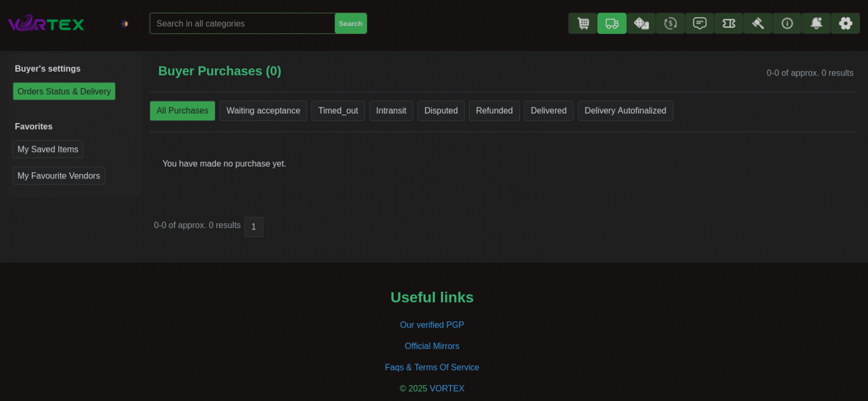Image resolution: width=868 pixels, height=401 pixels.
Task: Click the Buyer's settings heading
Action: click(x=47, y=69)
